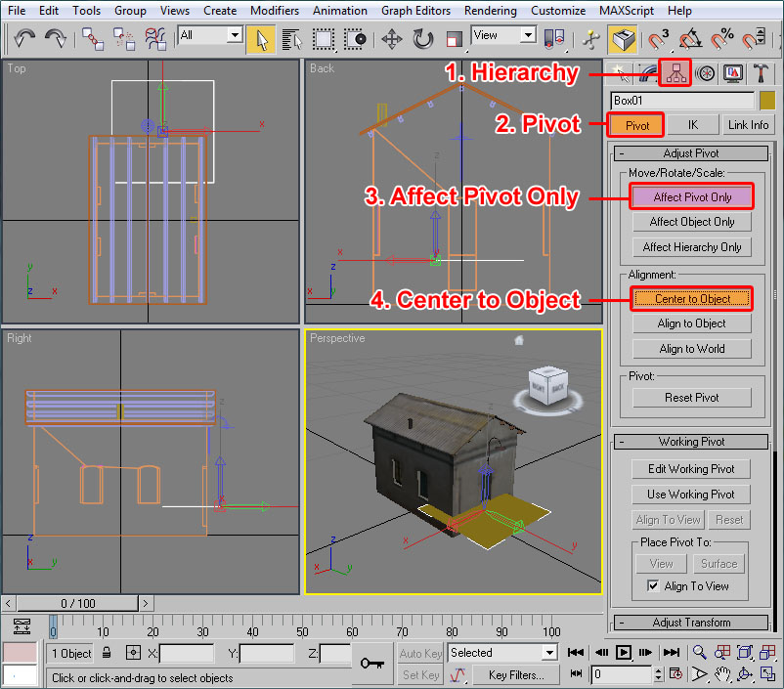Image resolution: width=784 pixels, height=689 pixels.
Task: Click the Select Object arrow tool
Action: coord(261,39)
